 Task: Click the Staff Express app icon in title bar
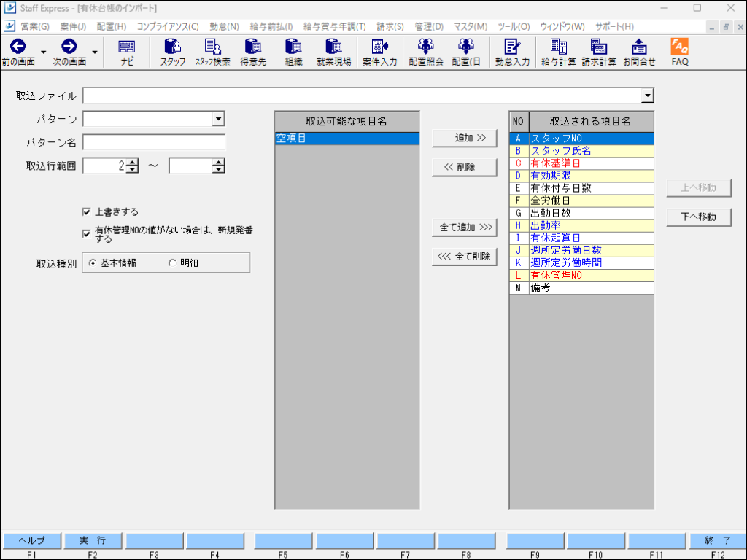[9, 8]
